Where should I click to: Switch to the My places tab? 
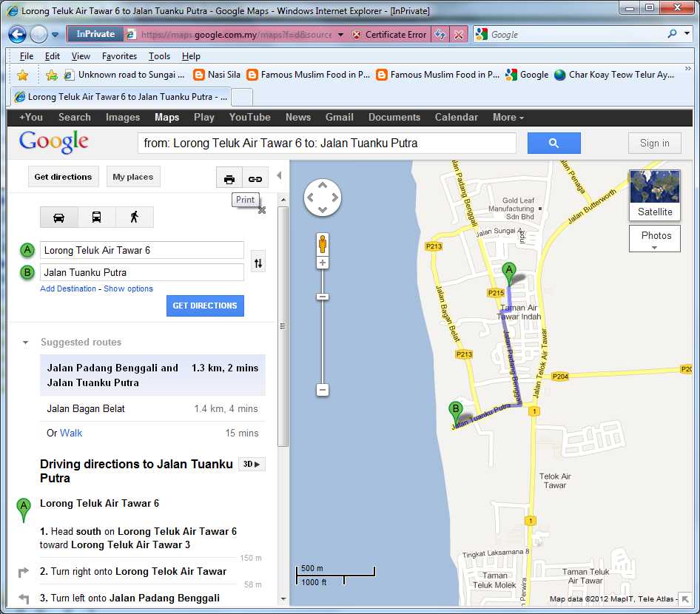(133, 176)
